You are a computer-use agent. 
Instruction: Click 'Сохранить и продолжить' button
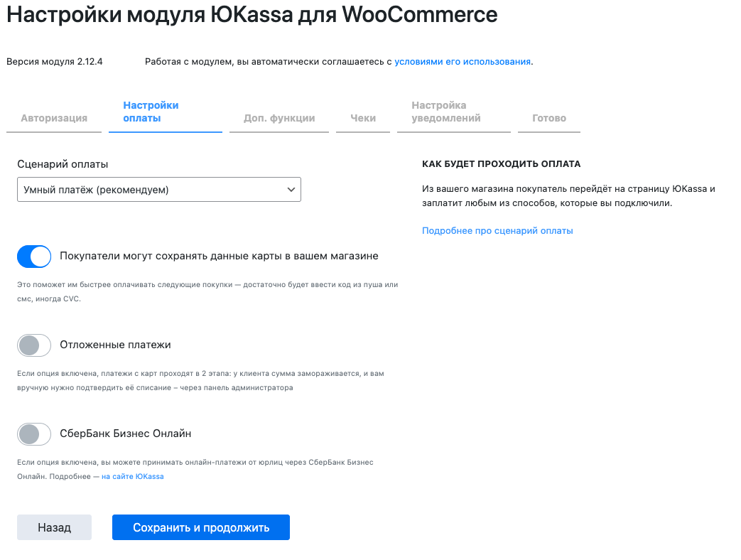(201, 527)
